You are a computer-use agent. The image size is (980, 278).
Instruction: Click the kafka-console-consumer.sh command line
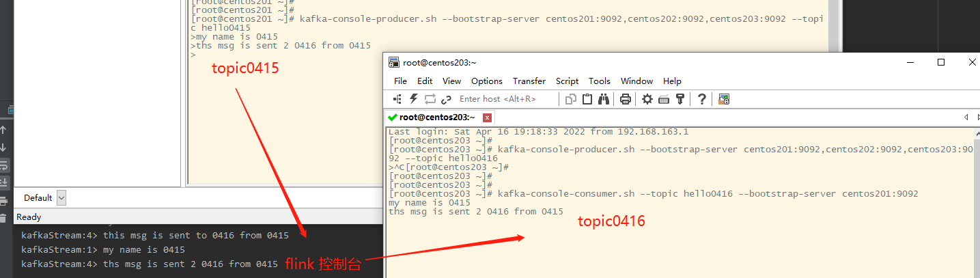654,193
